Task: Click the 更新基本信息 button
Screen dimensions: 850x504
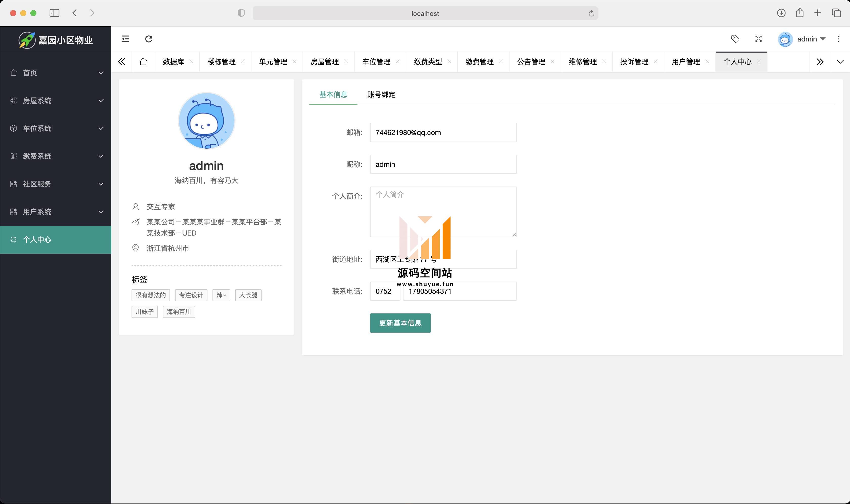Action: [x=400, y=323]
